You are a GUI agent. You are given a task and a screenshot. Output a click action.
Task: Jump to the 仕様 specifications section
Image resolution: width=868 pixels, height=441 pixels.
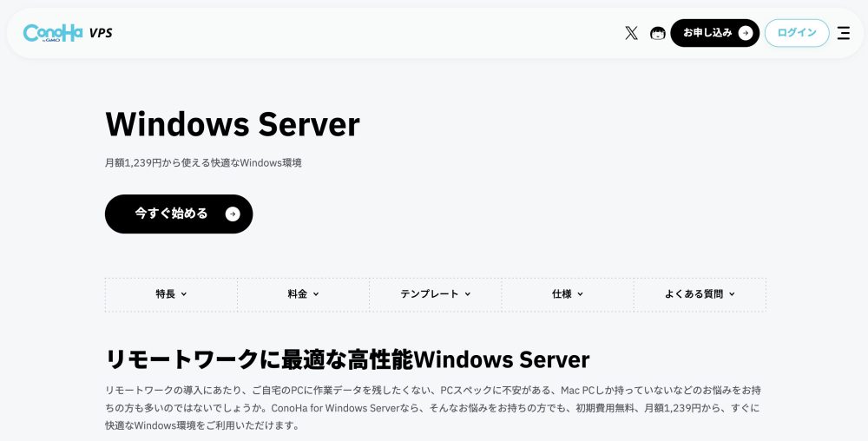[568, 294]
